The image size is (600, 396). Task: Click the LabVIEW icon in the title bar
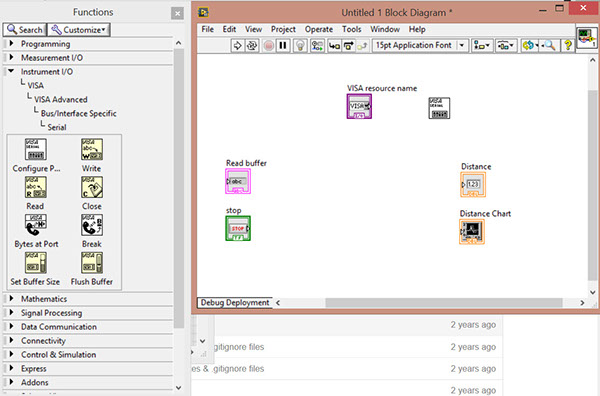click(x=203, y=13)
